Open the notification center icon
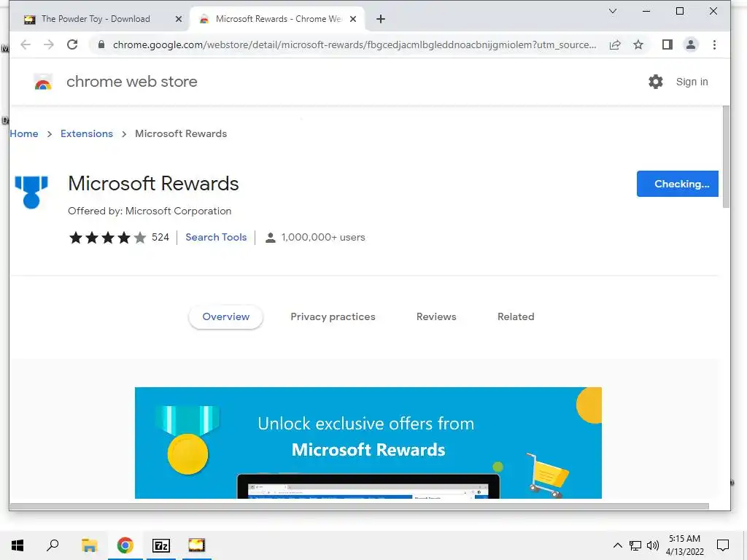The image size is (747, 560). (723, 545)
